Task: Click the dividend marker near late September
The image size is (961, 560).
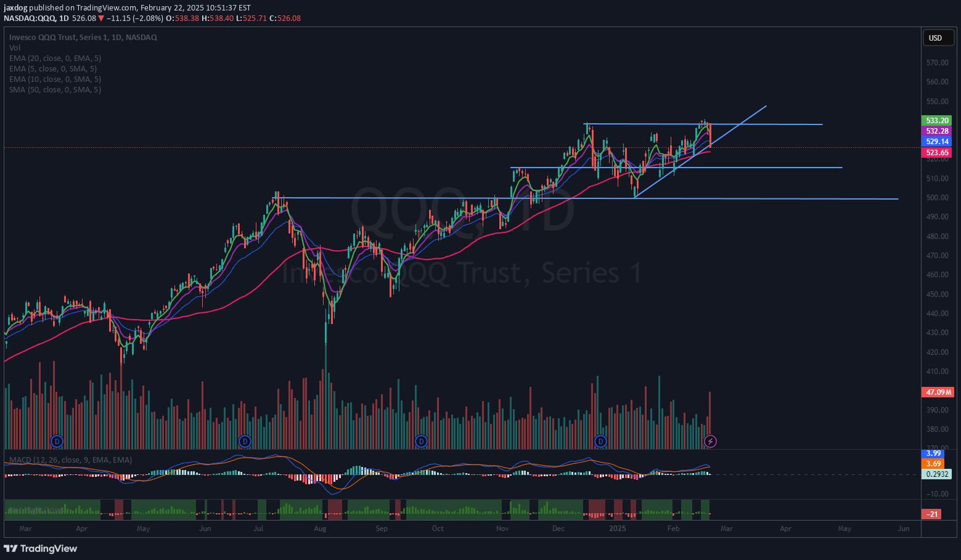Action: pyautogui.click(x=421, y=441)
